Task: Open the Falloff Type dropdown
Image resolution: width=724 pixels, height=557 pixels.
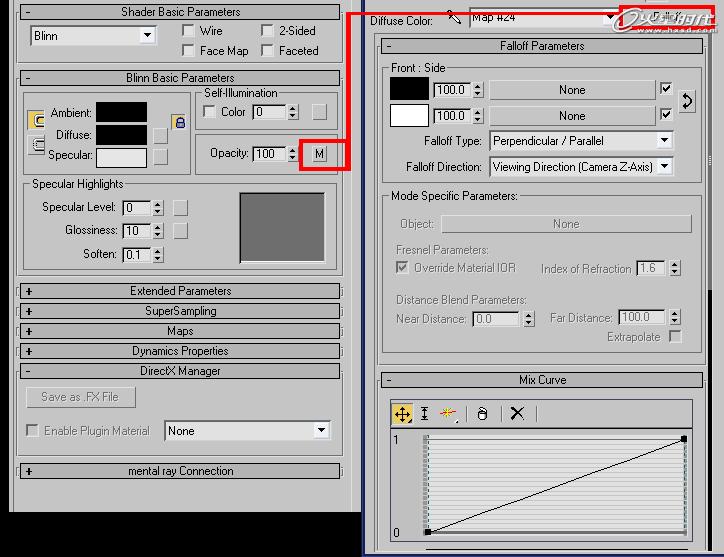Action: (x=581, y=141)
